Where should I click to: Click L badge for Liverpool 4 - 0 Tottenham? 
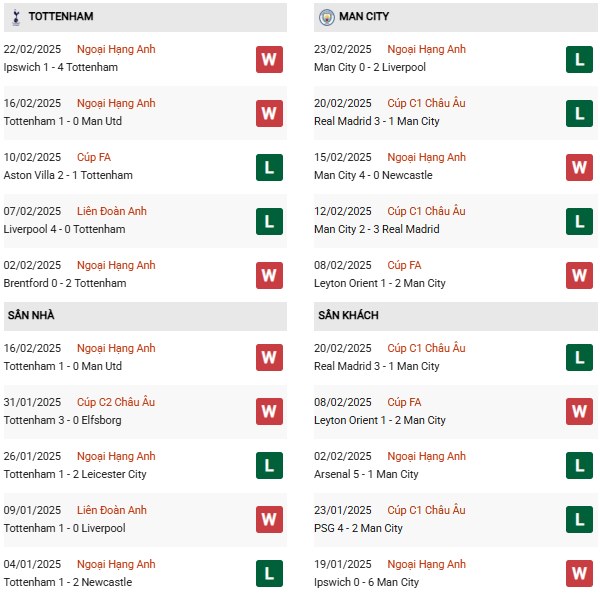tap(269, 221)
